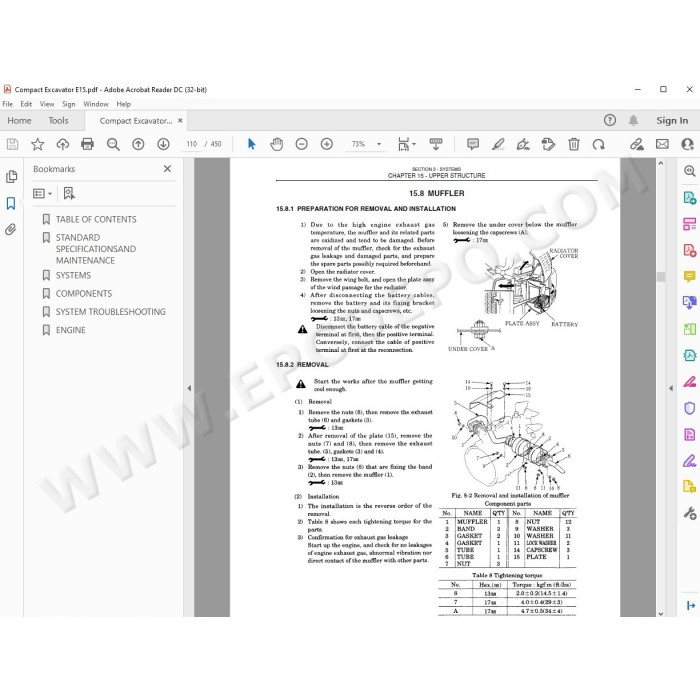
Task: Rotate the page view clockwise
Action: click(599, 144)
